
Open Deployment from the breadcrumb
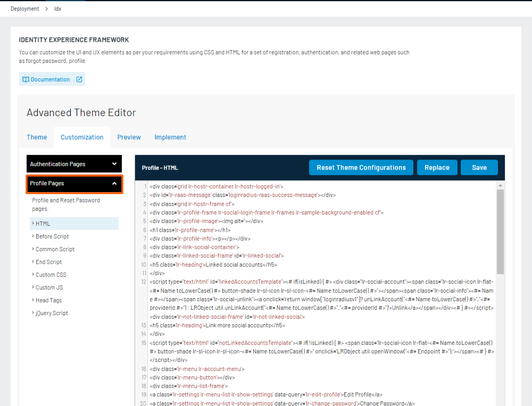pos(24,9)
